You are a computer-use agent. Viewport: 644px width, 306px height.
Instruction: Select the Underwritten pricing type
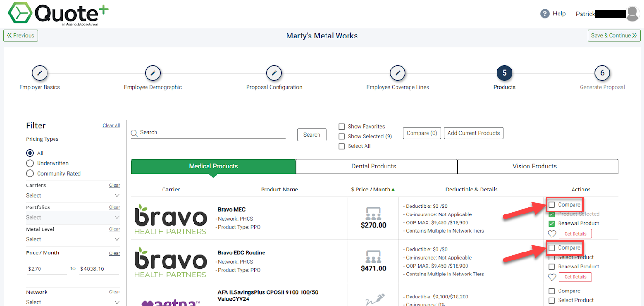coord(30,163)
